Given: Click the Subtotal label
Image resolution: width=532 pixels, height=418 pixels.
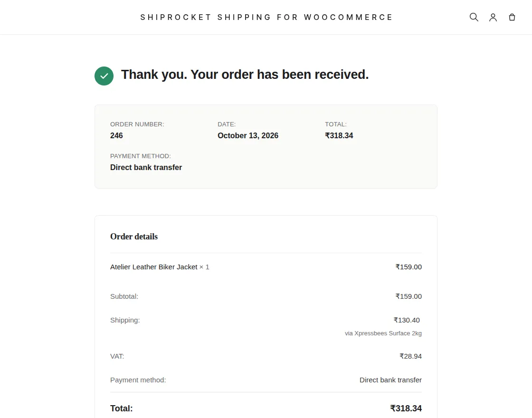Looking at the screenshot, I should click(x=124, y=296).
